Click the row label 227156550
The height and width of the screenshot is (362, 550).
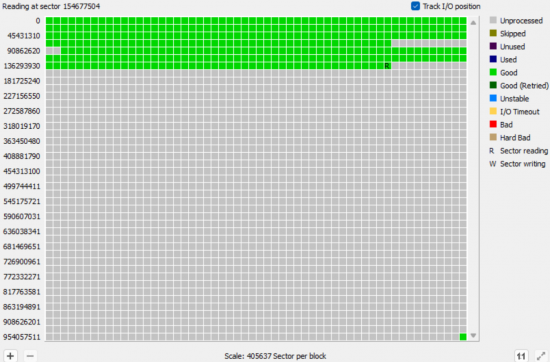tap(22, 96)
